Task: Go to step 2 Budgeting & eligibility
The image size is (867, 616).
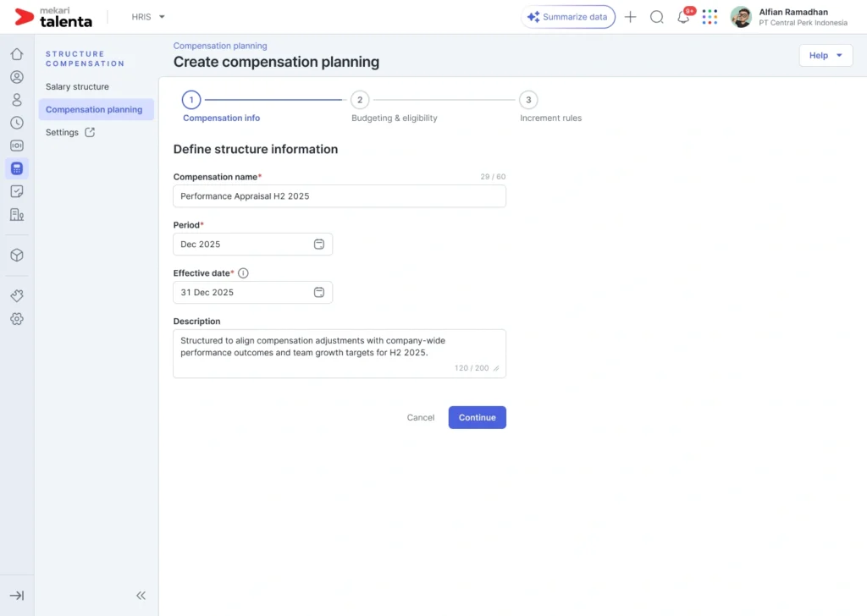Action: (395, 107)
